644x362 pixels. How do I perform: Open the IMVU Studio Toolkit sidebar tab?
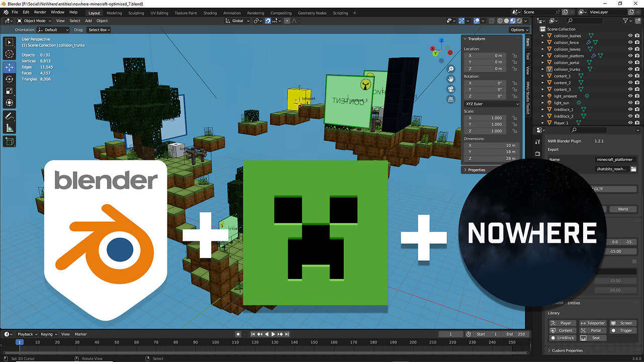527,98
